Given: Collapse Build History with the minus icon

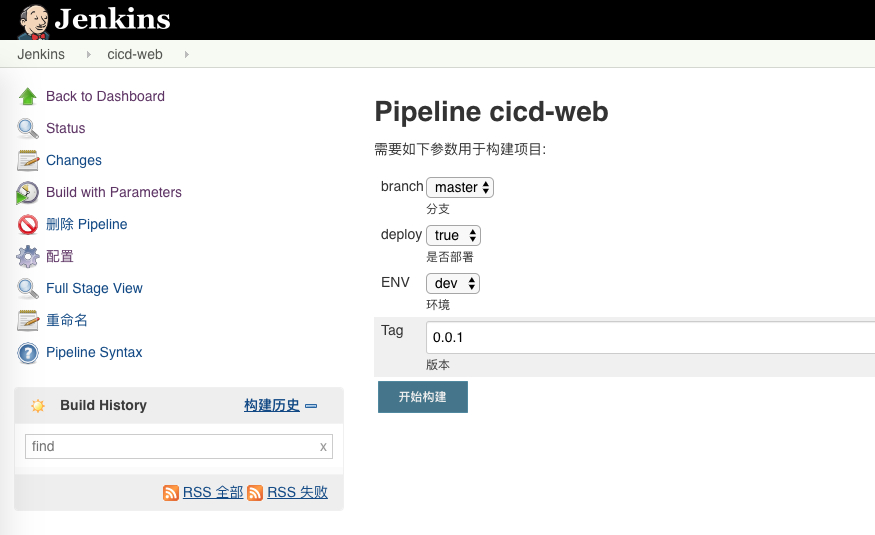Looking at the screenshot, I should pos(311,406).
